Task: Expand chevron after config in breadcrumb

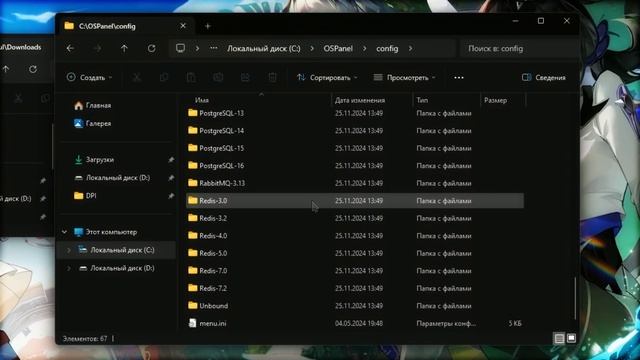Action: point(410,49)
